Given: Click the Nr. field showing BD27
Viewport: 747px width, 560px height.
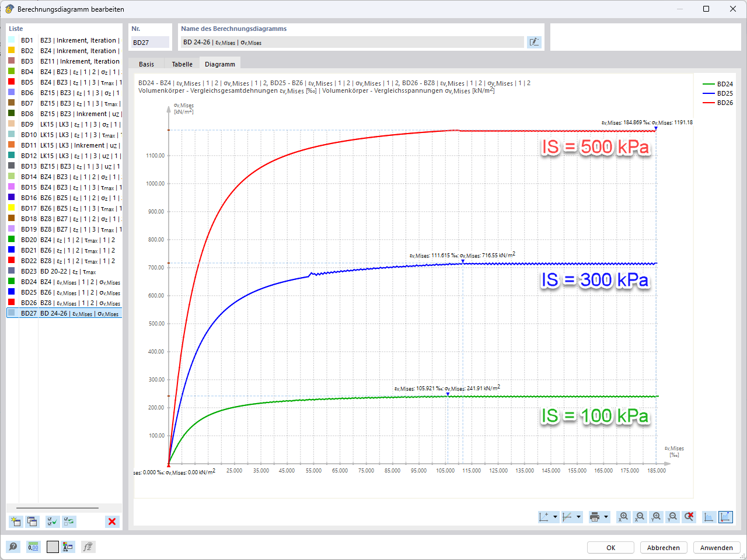Looking at the screenshot, I should point(150,42).
